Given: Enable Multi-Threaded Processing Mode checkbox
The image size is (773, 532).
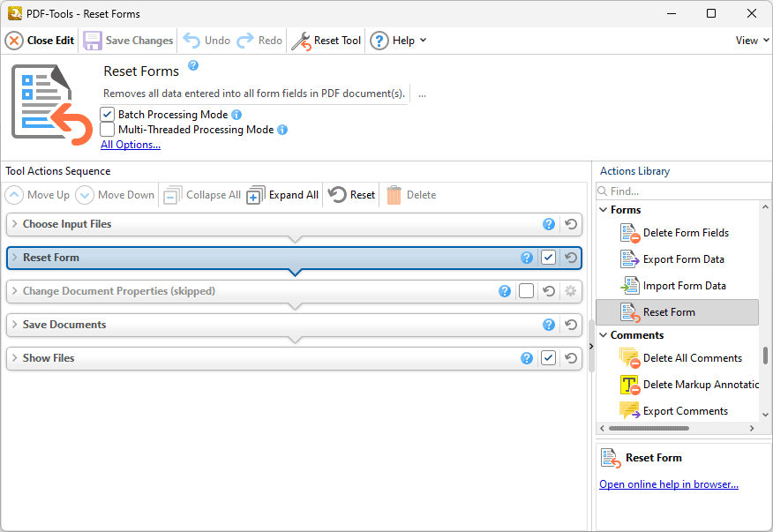Looking at the screenshot, I should pyautogui.click(x=108, y=130).
